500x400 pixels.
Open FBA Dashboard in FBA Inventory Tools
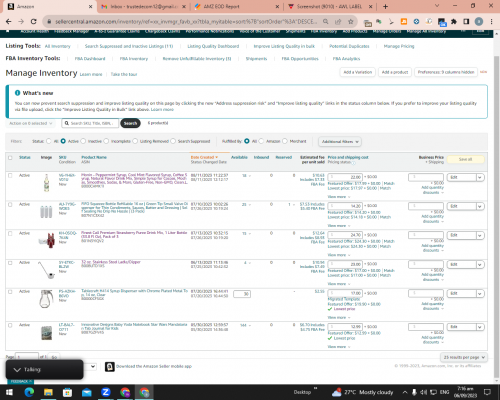point(90,59)
